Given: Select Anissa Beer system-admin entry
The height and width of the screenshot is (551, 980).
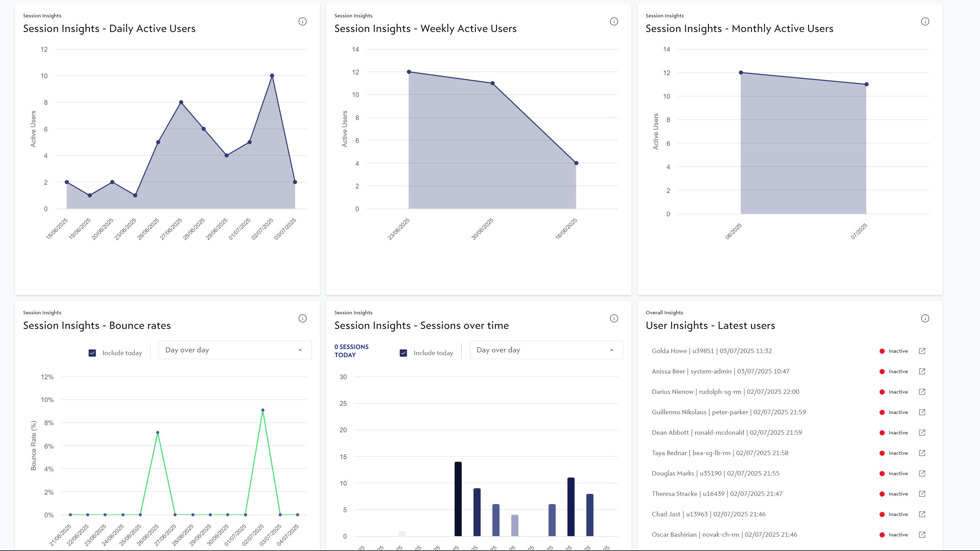Looking at the screenshot, I should click(721, 371).
